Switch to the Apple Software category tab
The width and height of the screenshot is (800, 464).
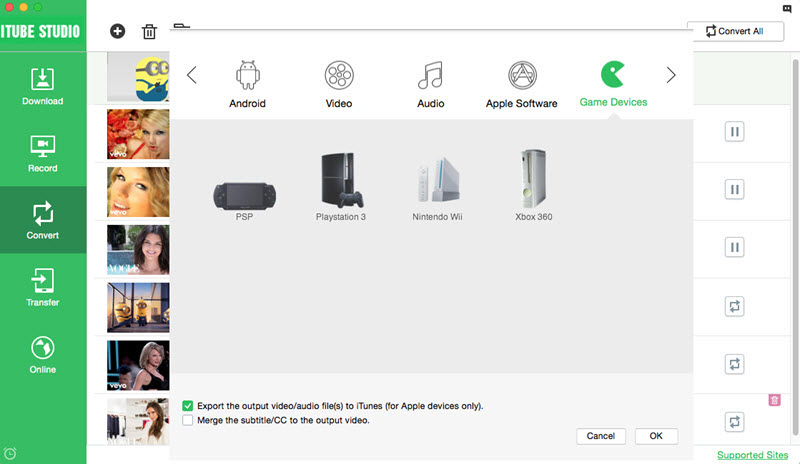click(x=521, y=84)
